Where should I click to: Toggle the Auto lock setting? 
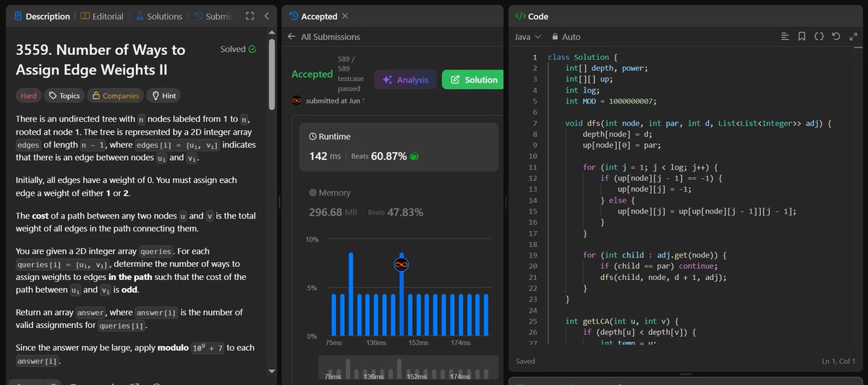[566, 37]
